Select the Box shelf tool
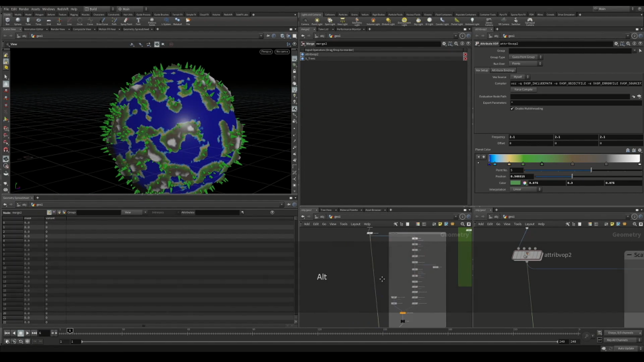Viewport: 644px width, 362px height. (x=7, y=21)
